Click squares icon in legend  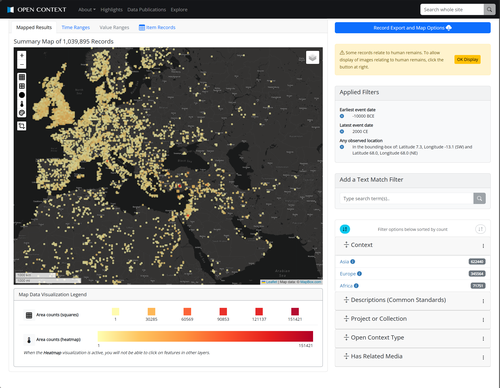[x=29, y=315]
